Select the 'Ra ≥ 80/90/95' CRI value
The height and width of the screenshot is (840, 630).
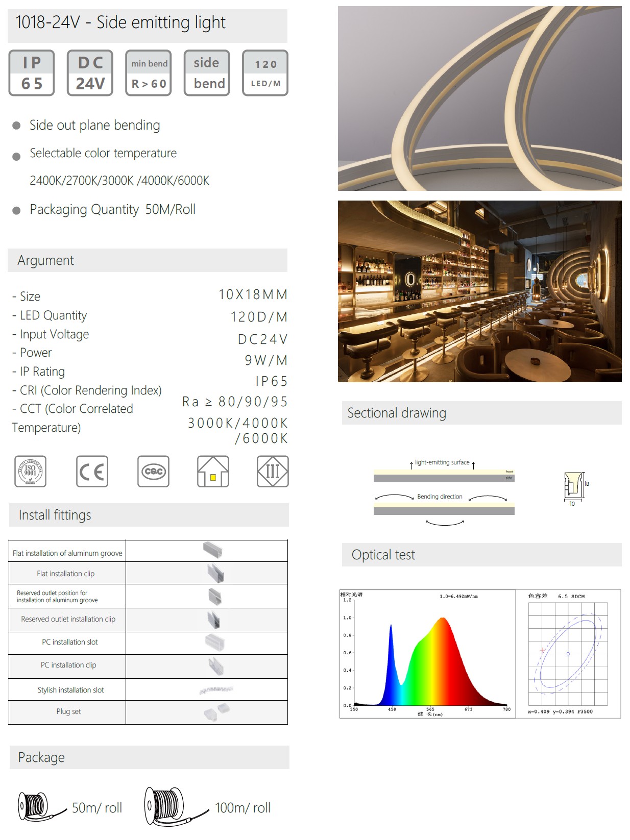pyautogui.click(x=235, y=402)
